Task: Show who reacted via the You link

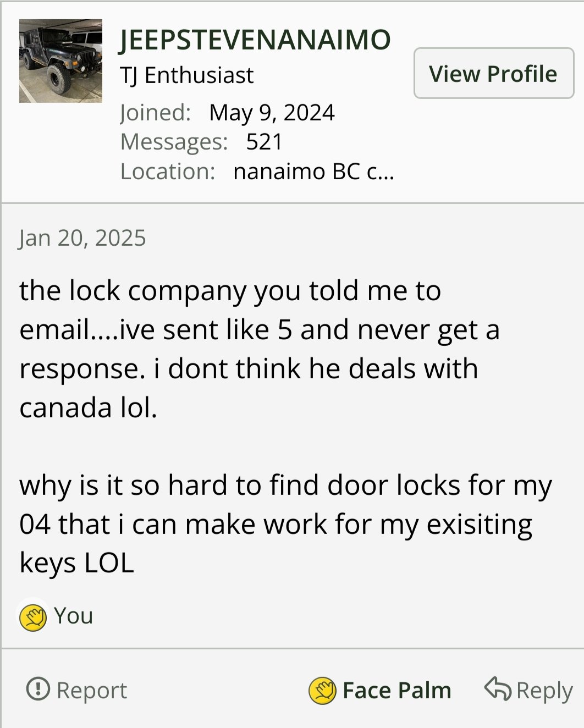Action: (74, 616)
